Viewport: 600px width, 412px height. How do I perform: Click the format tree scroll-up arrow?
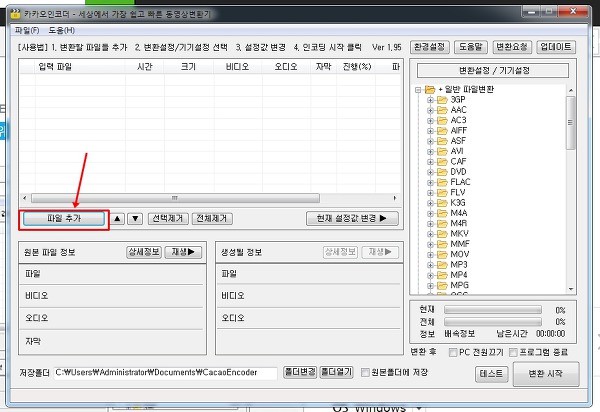tap(571, 90)
